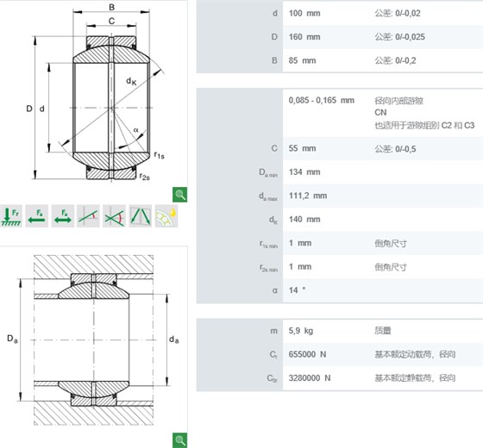This screenshot has height=448, width=483.
Task: Click the 'α' parameter label in the table
Action: tap(275, 290)
